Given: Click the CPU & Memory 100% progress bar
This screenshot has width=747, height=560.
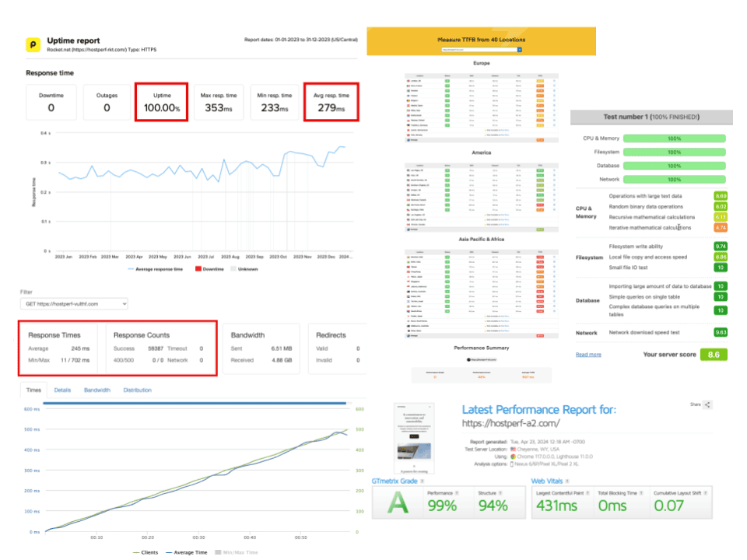Looking at the screenshot, I should pos(674,138).
